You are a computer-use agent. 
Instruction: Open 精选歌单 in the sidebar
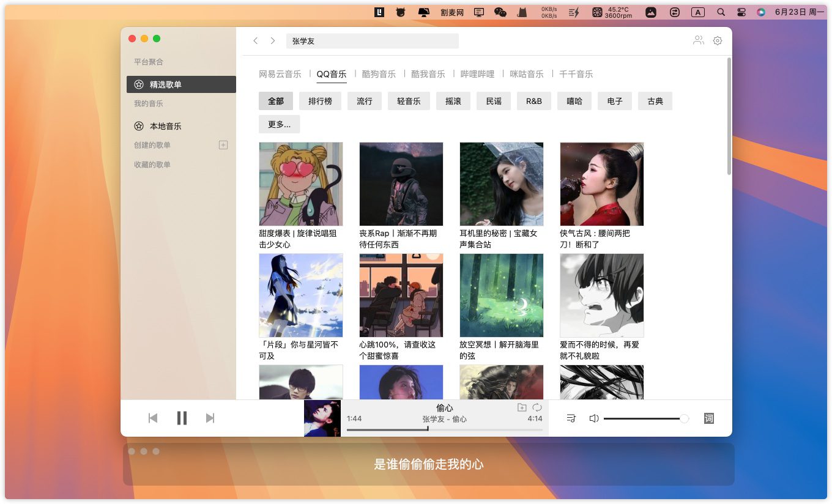[x=181, y=84]
